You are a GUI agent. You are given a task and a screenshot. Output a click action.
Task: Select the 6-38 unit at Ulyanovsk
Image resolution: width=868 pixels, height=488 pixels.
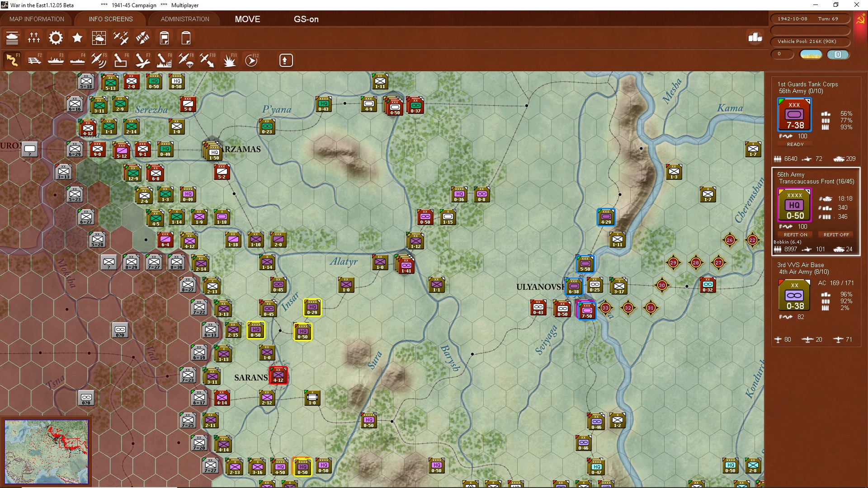coord(574,286)
